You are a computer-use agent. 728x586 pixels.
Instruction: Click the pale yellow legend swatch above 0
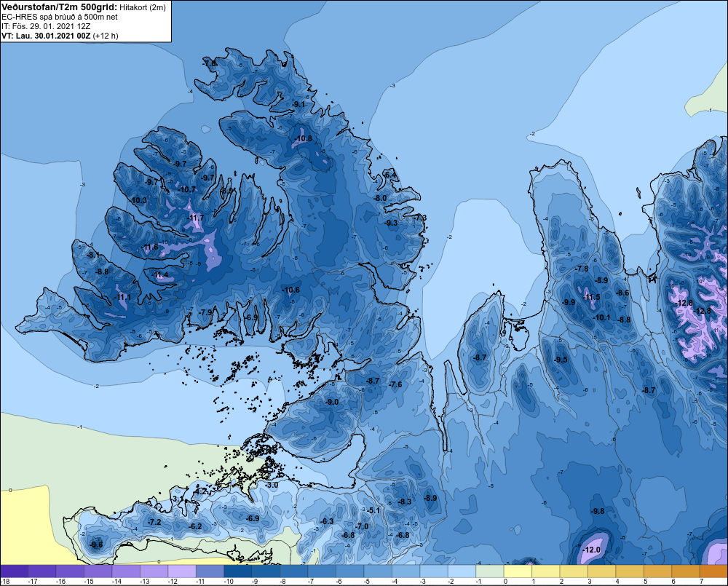point(518,571)
